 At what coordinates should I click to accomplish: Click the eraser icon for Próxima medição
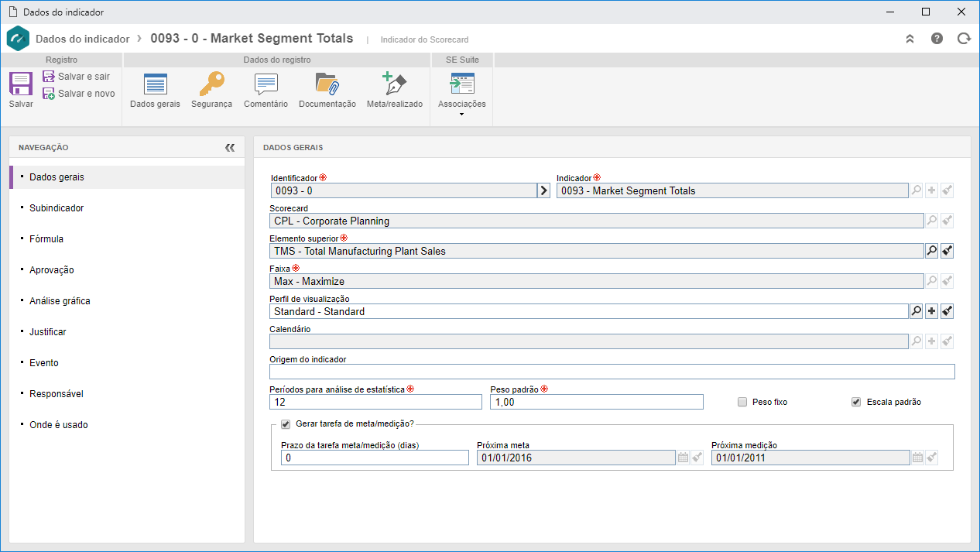(x=931, y=458)
